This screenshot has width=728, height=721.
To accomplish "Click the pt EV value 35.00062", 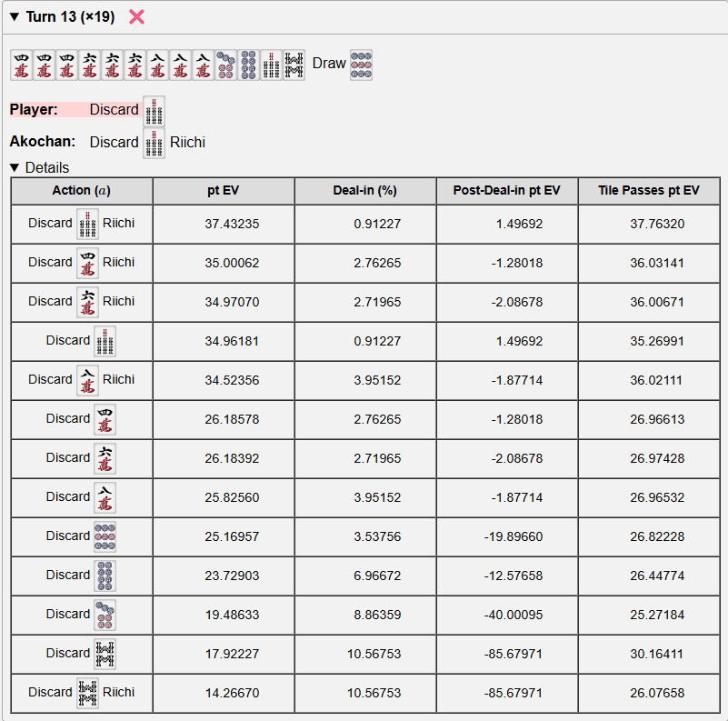I will coord(232,263).
